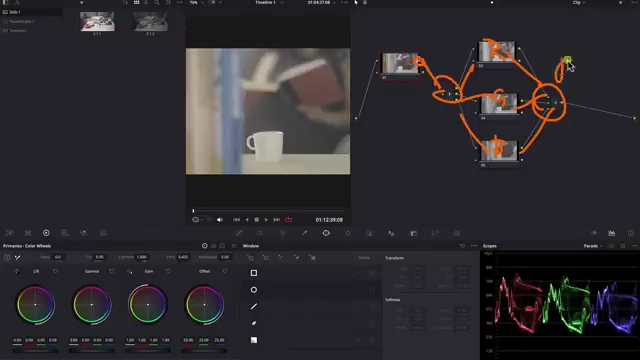Open the Curves palette
Screen dimensions: 640x360
click(239, 233)
